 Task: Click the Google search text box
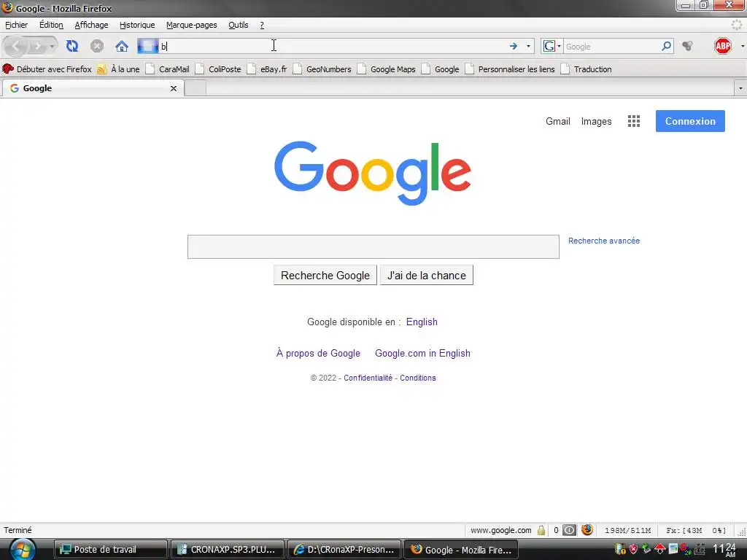click(373, 246)
